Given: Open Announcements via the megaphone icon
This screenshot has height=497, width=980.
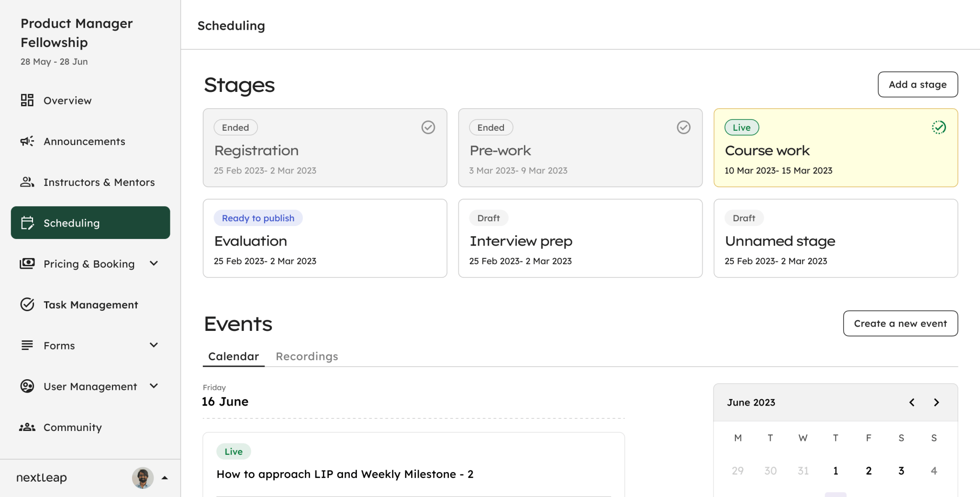Looking at the screenshot, I should point(27,141).
